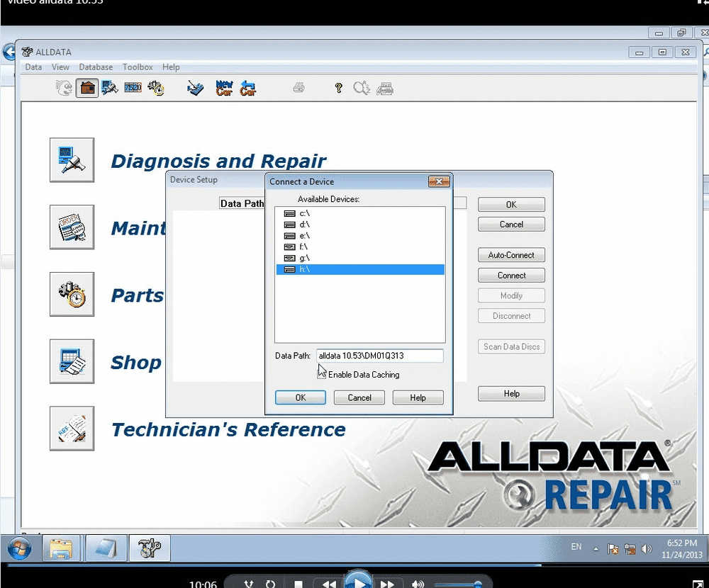This screenshot has width=709, height=588.
Task: Open the Data menu
Action: (x=33, y=67)
